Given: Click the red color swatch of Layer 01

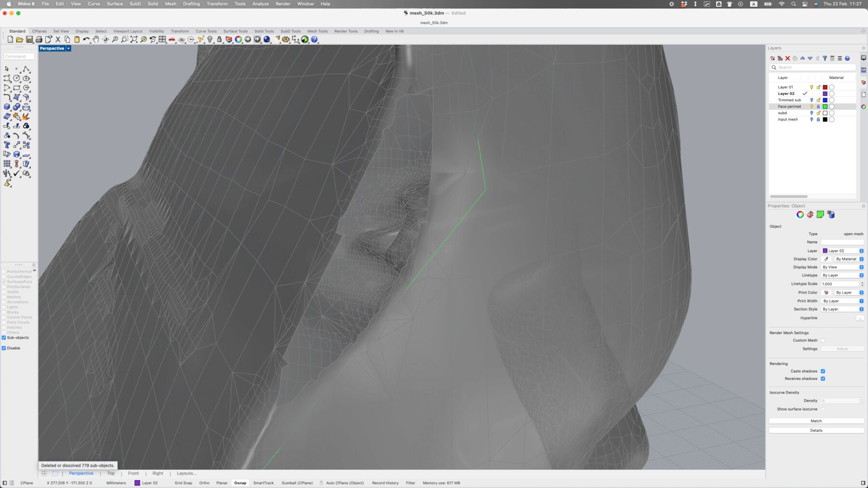Looking at the screenshot, I should click(825, 87).
